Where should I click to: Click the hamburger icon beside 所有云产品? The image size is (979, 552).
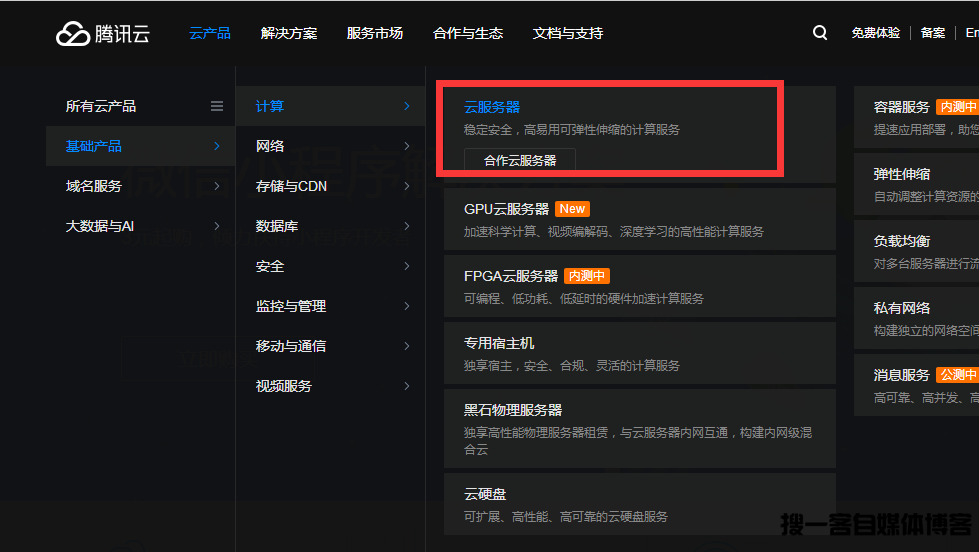coord(217,106)
